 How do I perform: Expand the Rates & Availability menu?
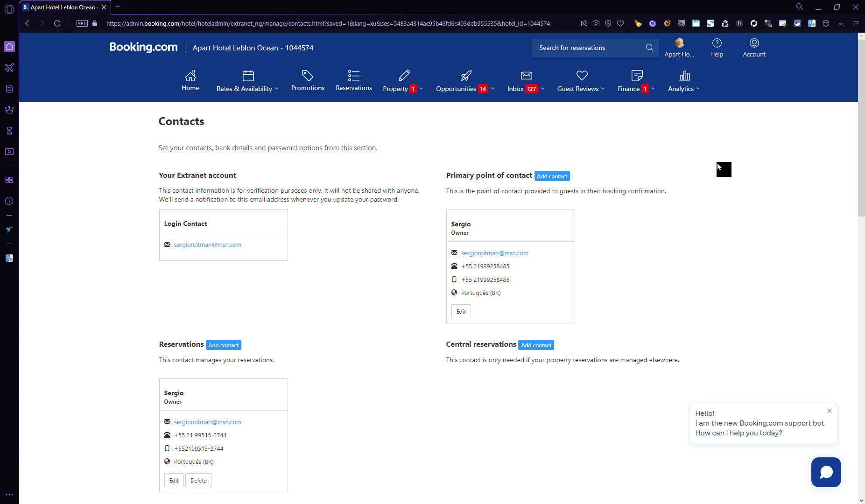click(247, 80)
